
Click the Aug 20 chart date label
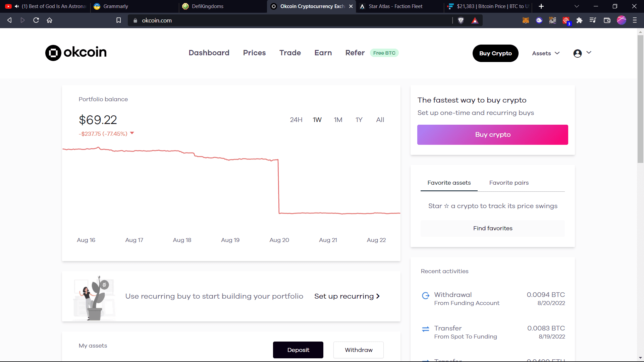tap(279, 240)
